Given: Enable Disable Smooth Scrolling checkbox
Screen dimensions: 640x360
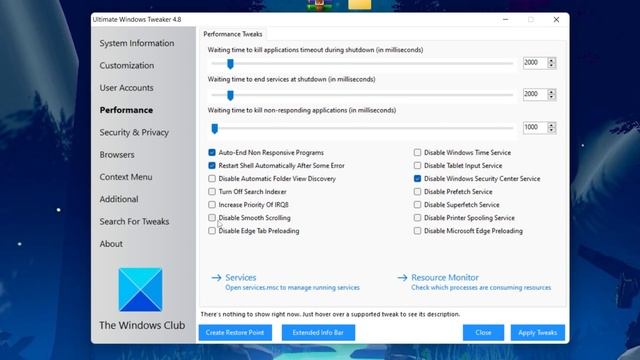Looking at the screenshot, I should 212,218.
